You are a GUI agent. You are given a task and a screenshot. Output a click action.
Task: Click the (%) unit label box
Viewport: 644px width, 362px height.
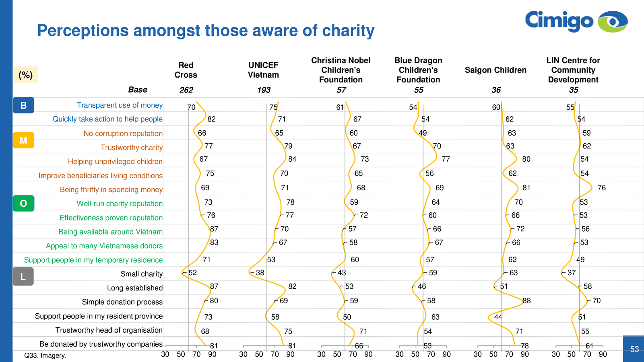click(x=26, y=75)
